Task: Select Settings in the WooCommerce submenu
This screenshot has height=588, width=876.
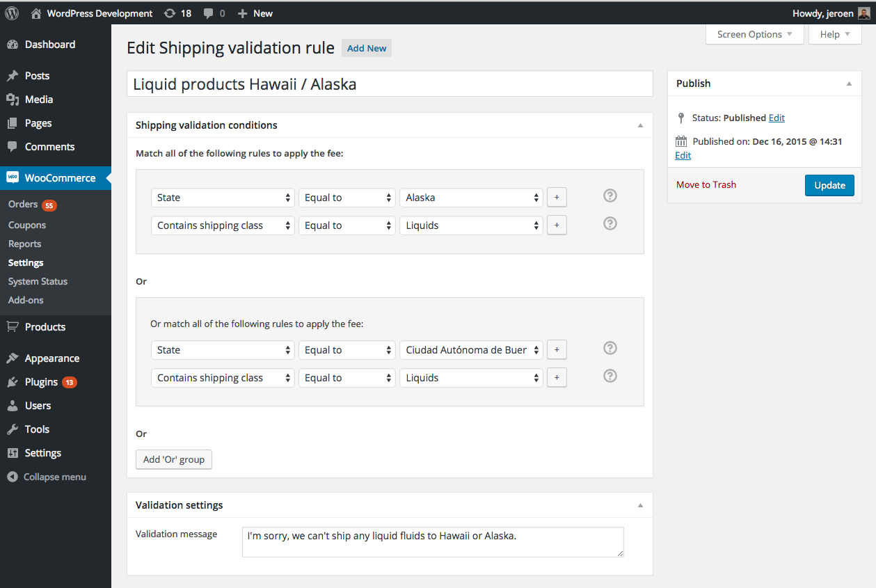Action: [x=25, y=262]
